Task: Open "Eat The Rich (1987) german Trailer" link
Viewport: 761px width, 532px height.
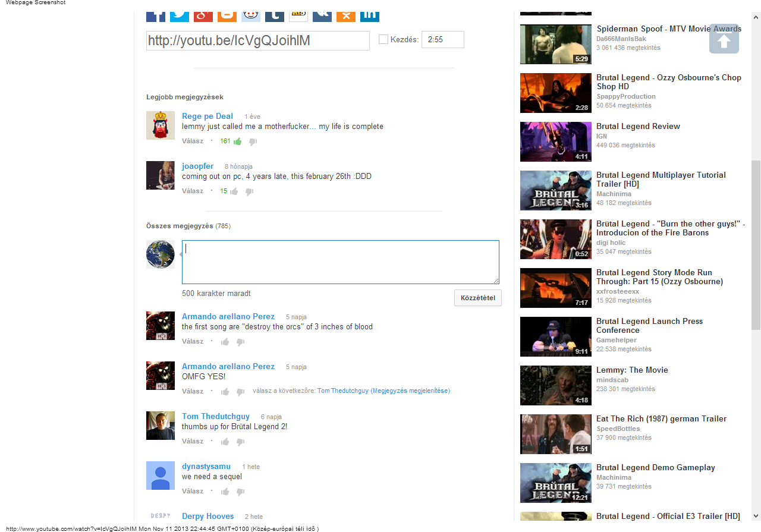Action: (661, 418)
